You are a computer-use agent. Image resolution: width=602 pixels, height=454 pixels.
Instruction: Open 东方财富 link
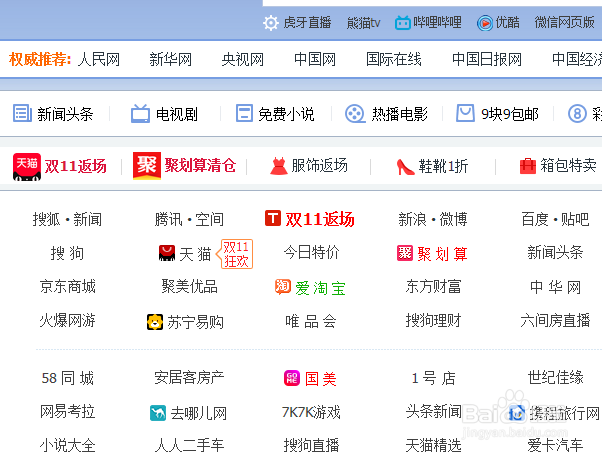coord(433,287)
